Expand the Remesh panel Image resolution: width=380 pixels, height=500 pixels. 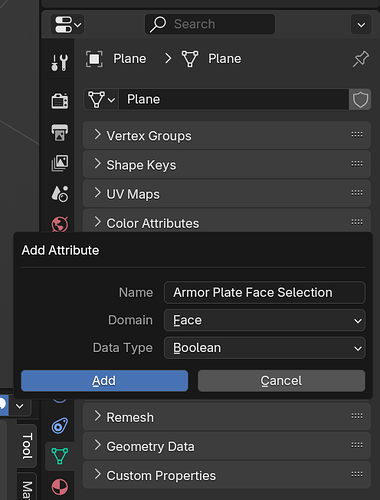(227, 417)
